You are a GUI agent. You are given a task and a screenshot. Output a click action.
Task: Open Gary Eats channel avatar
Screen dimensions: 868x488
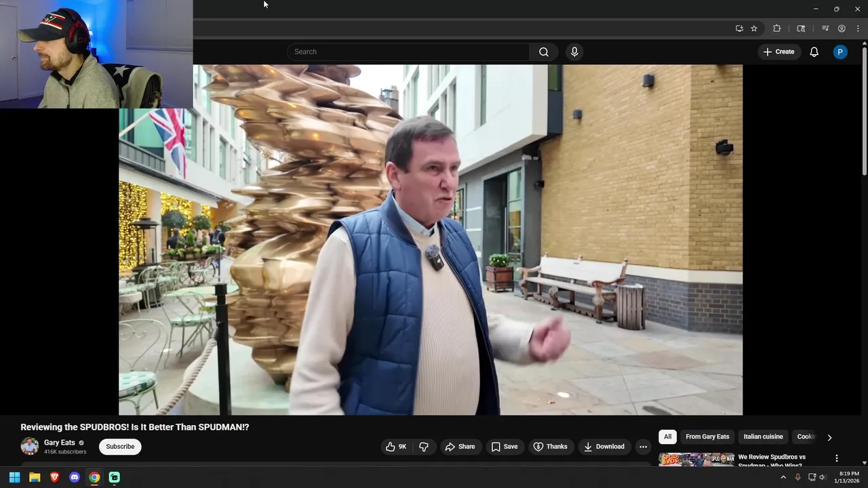click(x=30, y=446)
